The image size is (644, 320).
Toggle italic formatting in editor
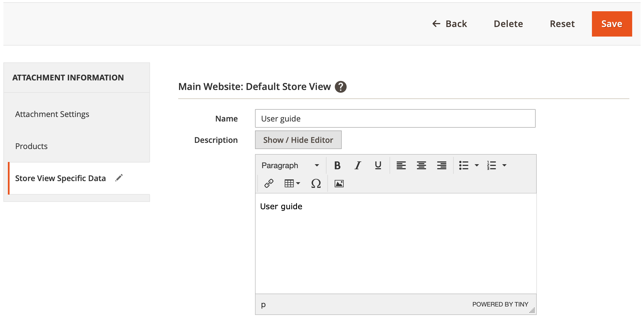[357, 165]
